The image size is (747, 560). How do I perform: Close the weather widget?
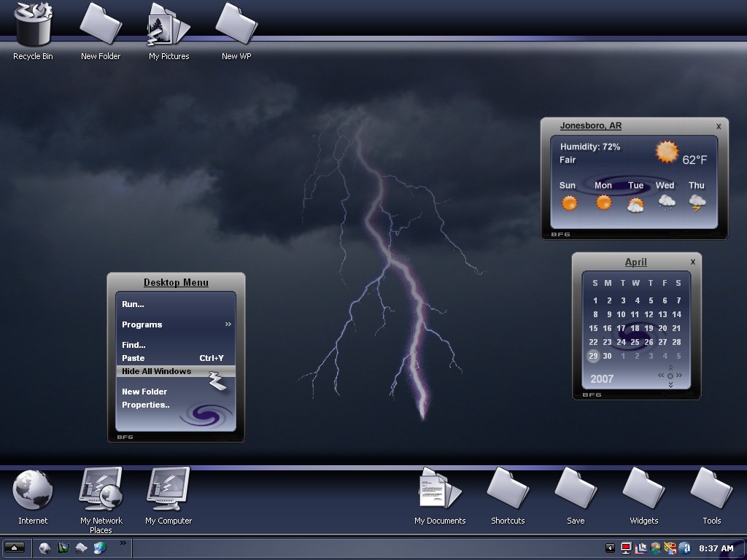[719, 127]
